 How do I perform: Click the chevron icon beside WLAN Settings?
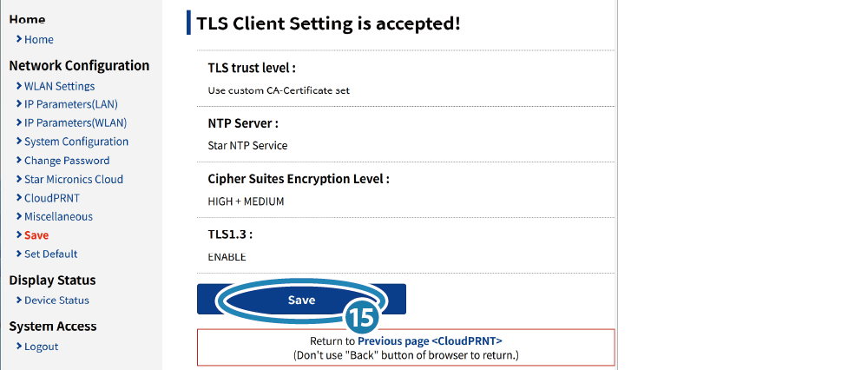click(19, 86)
